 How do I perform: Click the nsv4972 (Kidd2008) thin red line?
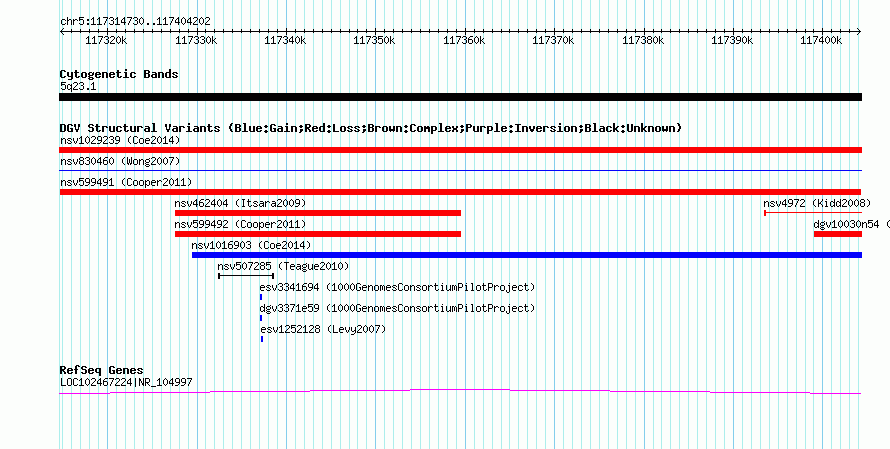(x=813, y=213)
